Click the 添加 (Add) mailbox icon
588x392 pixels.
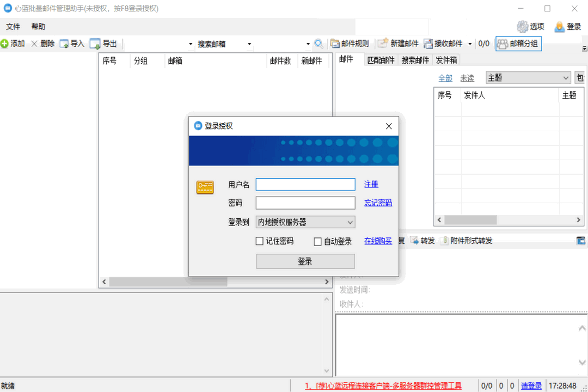click(7, 44)
